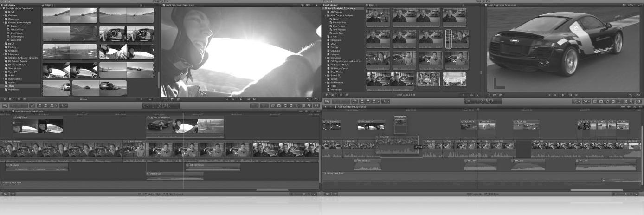Open Enhancements dropdown in right window toolbar
Viewport: 644px width, 215px height.
tap(577, 101)
